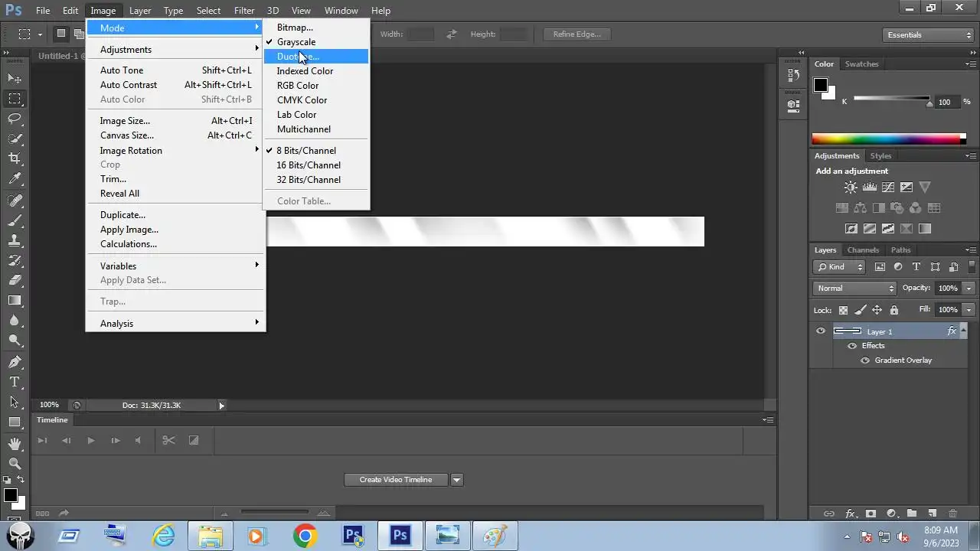Image resolution: width=980 pixels, height=551 pixels.
Task: Click the color spectrum ramp
Action: (x=886, y=139)
